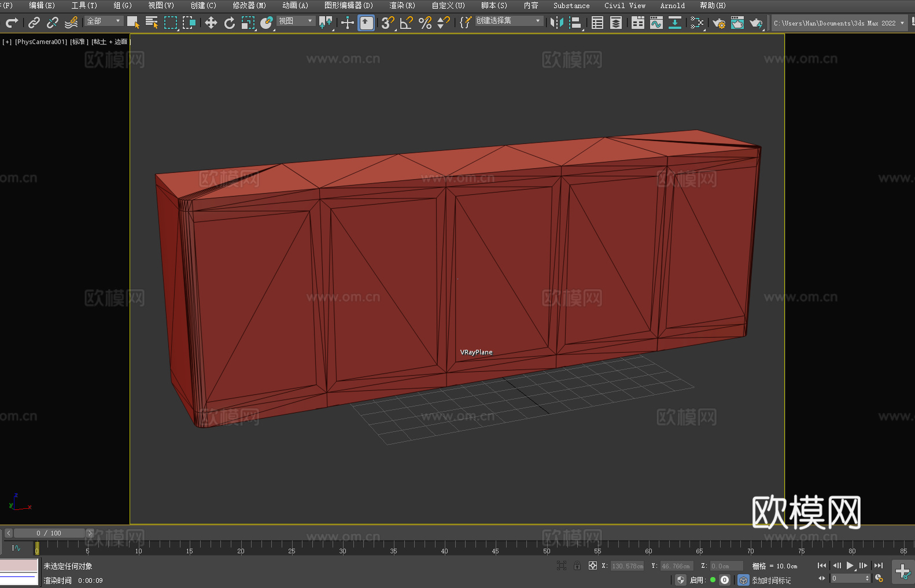The width and height of the screenshot is (915, 588).
Task: Click the Redo arrow icon
Action: [12, 23]
